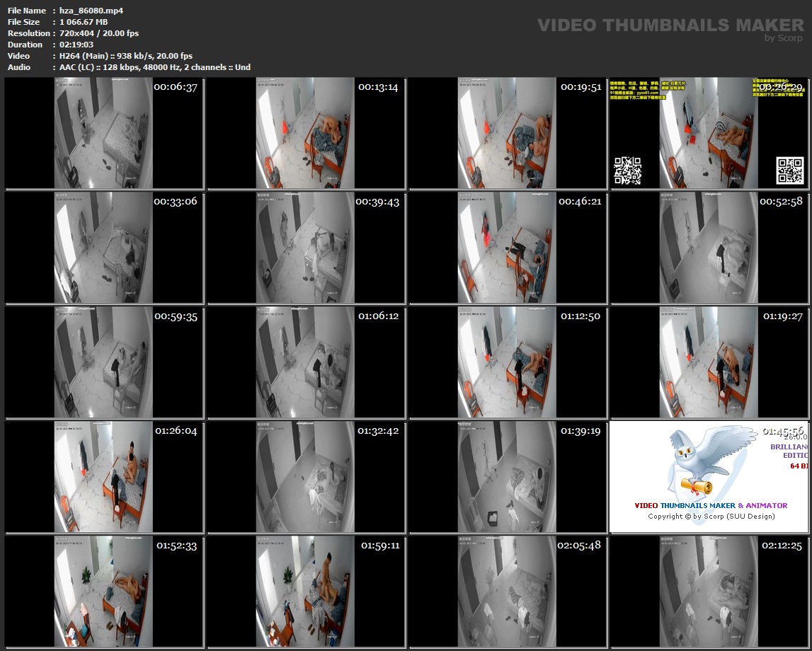Click the file size value 1 066.67 MB
Screen dimensions: 812x651
(x=84, y=22)
